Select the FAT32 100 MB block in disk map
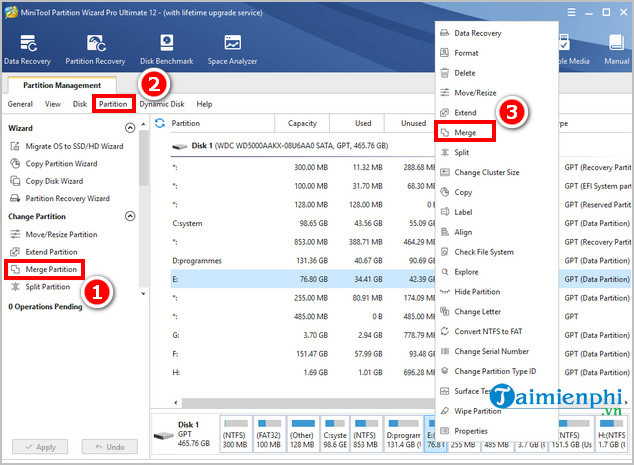 [x=269, y=433]
